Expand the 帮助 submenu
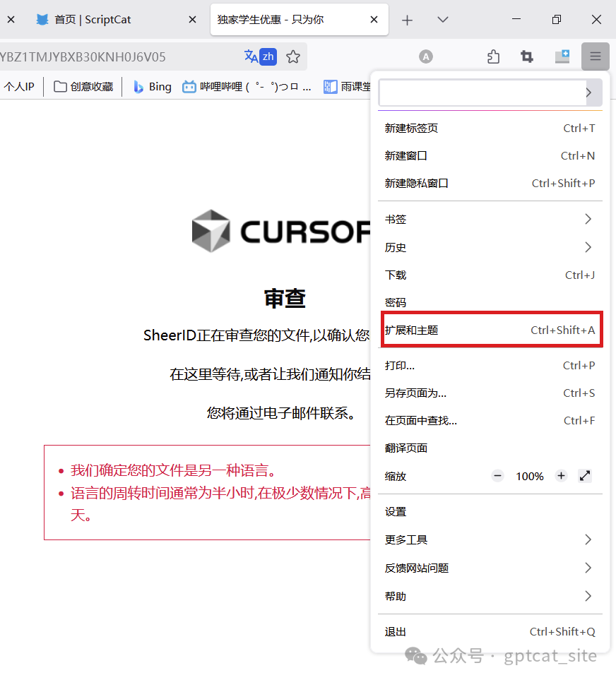This screenshot has width=616, height=680. (490, 596)
